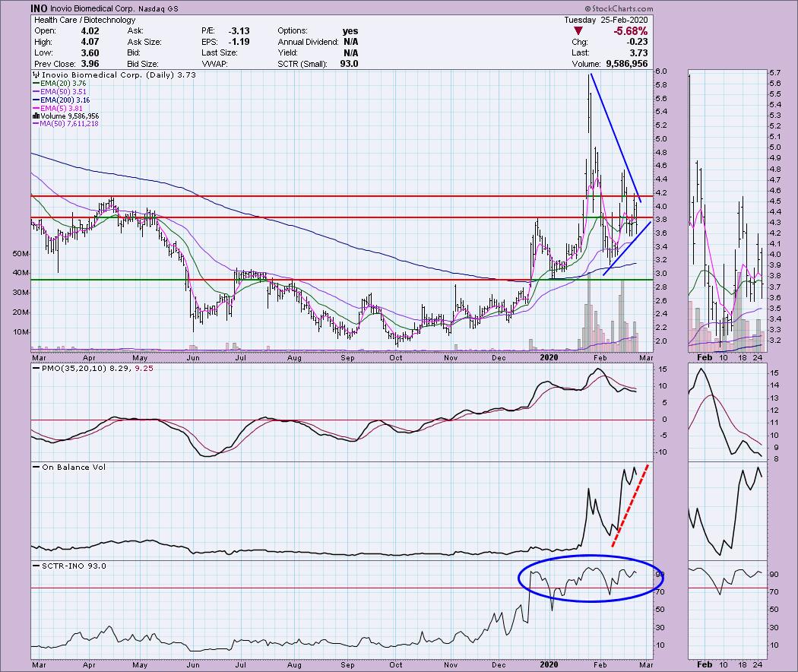This screenshot has width=798, height=672.
Task: Click the zoomed price thumbnail panel
Action: coord(727,211)
